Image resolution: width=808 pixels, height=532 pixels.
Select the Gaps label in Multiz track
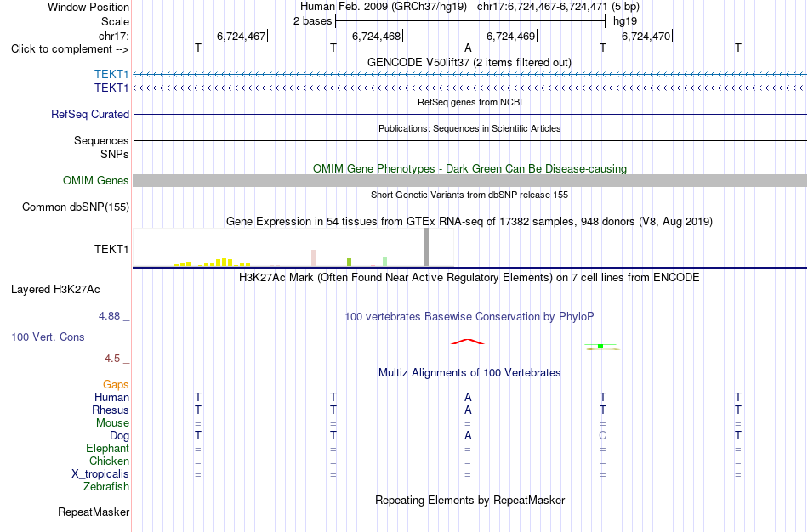[116, 385]
